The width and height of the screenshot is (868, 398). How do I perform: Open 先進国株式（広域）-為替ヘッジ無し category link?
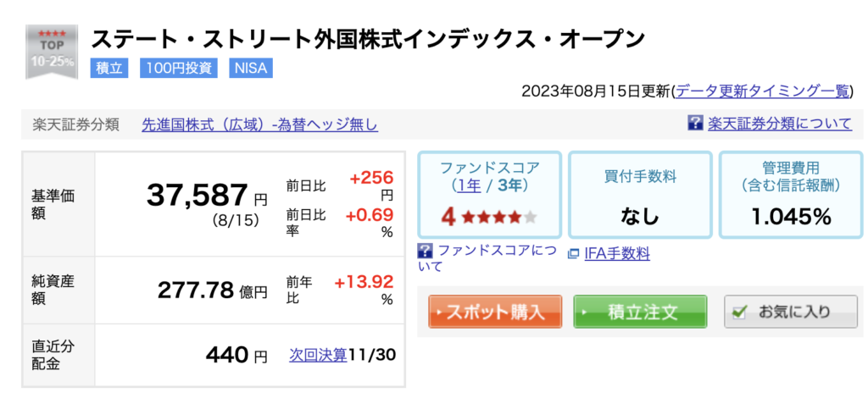(x=260, y=125)
